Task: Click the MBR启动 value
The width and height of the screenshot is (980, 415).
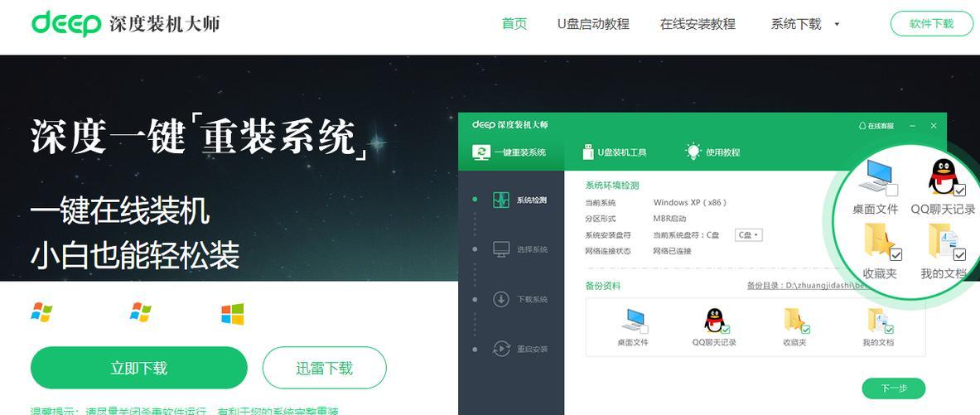Action: 669,219
